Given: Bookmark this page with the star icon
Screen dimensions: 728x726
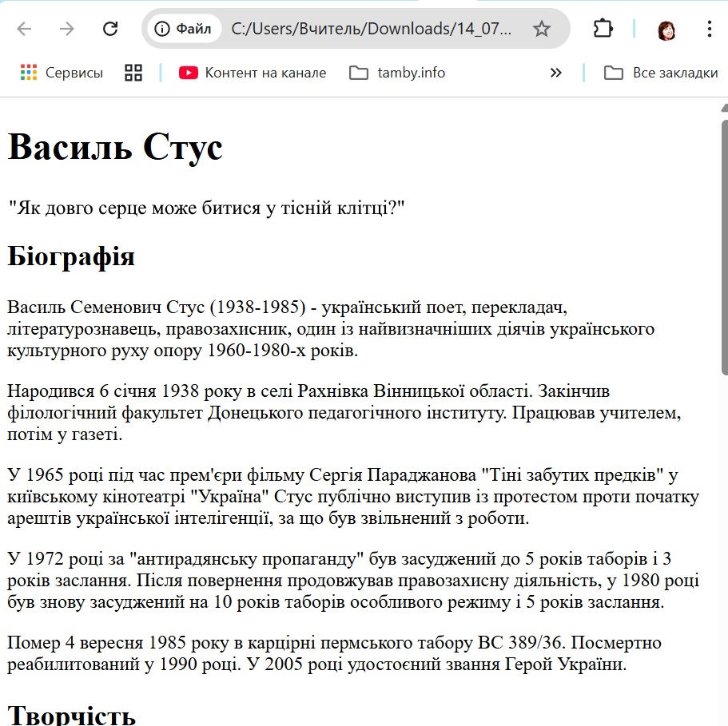Looking at the screenshot, I should pos(542,29).
